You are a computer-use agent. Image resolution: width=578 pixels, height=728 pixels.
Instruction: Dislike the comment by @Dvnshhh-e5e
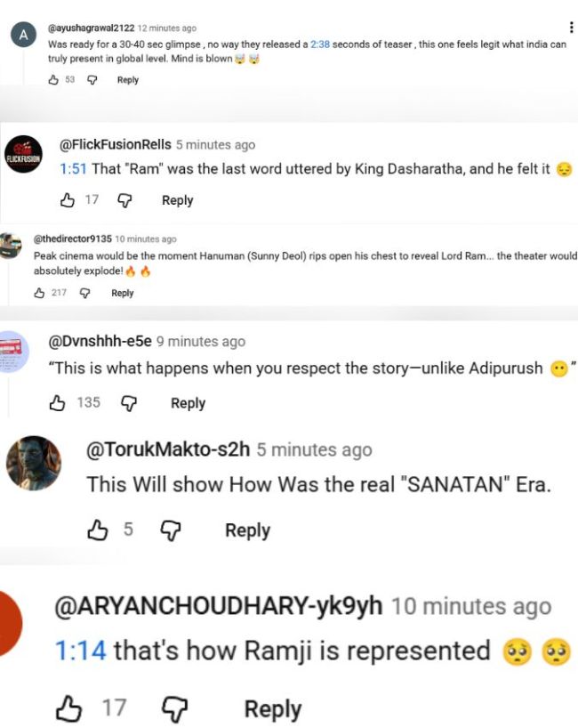click(x=129, y=403)
